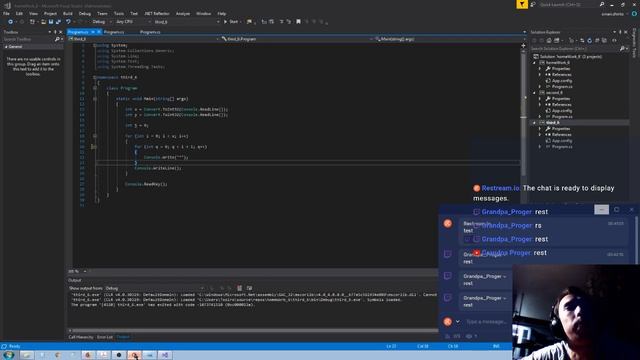The width and height of the screenshot is (640, 360).
Task: Open the .NET Reflector menu
Action: 157,13
